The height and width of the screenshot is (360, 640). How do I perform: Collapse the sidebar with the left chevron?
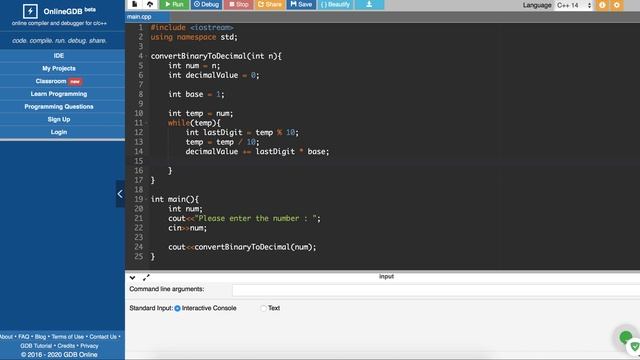(x=120, y=194)
